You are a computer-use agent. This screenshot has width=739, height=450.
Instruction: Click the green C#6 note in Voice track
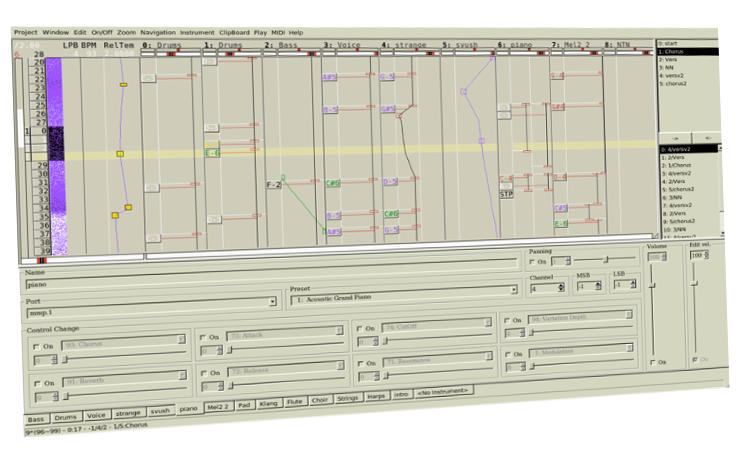pos(332,183)
